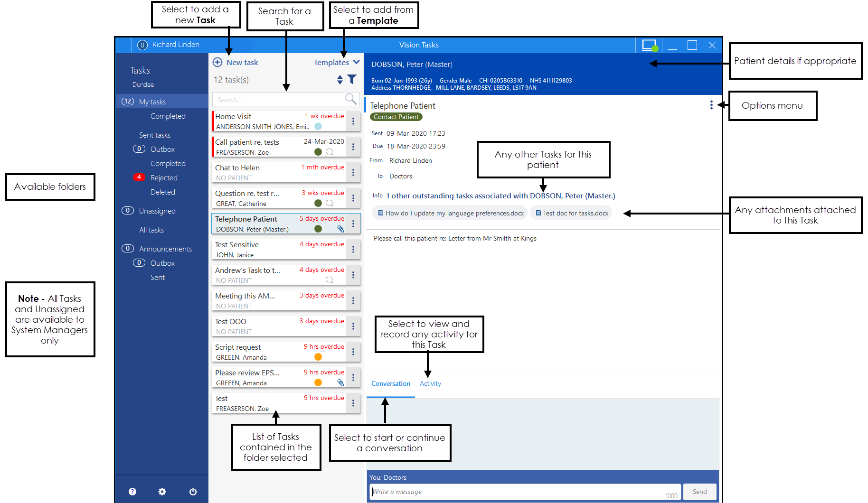The width and height of the screenshot is (868, 503).
Task: Click the sort tasks arrows icon
Action: 340,79
